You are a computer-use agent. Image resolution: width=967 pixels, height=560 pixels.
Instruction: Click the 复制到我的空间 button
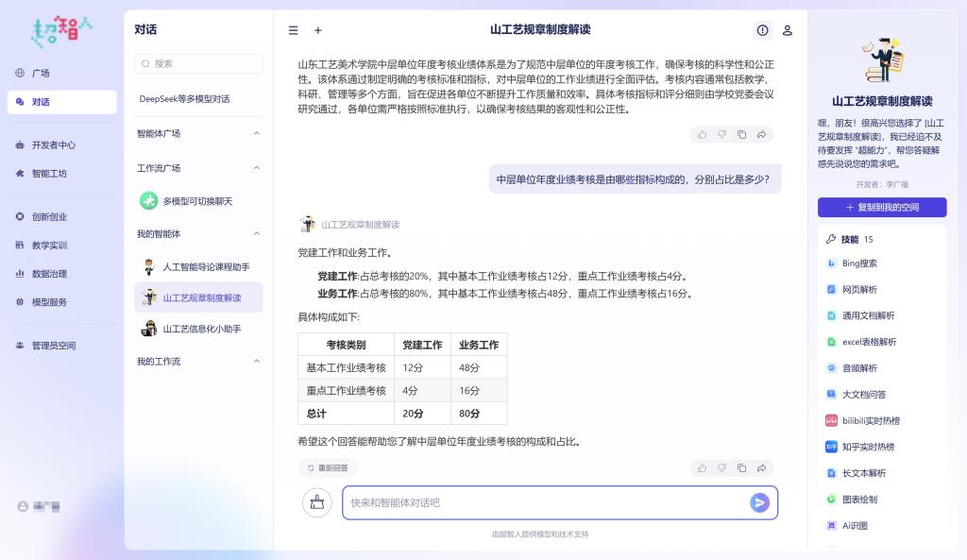point(882,207)
